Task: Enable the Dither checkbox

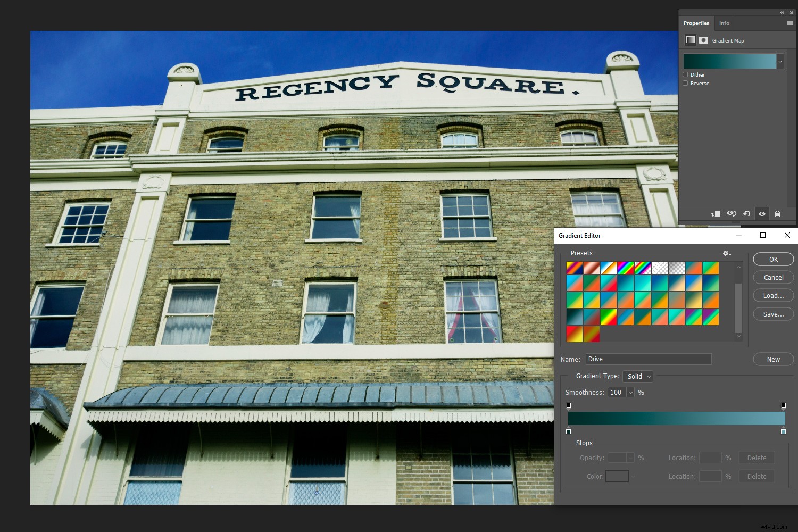Action: (x=686, y=74)
